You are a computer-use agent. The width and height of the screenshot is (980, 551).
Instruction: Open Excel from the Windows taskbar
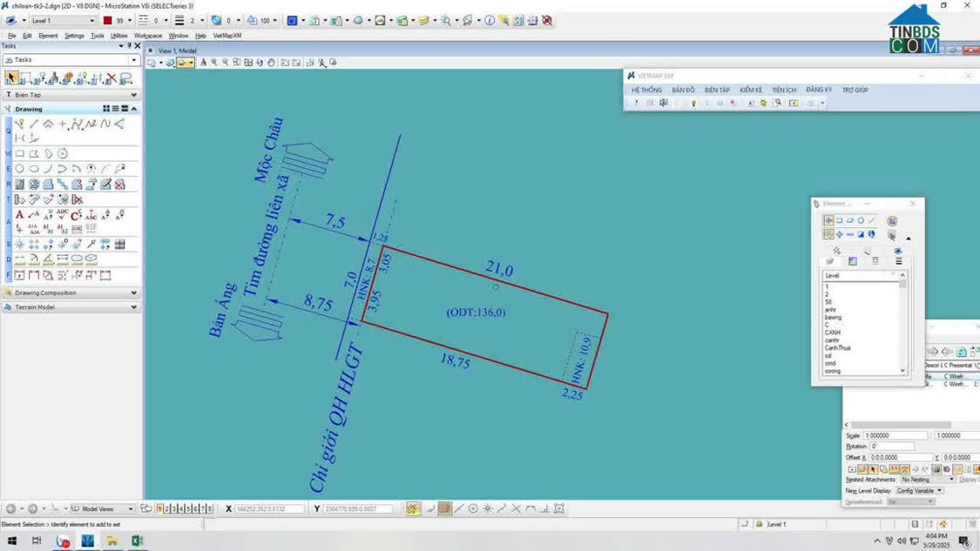point(137,541)
